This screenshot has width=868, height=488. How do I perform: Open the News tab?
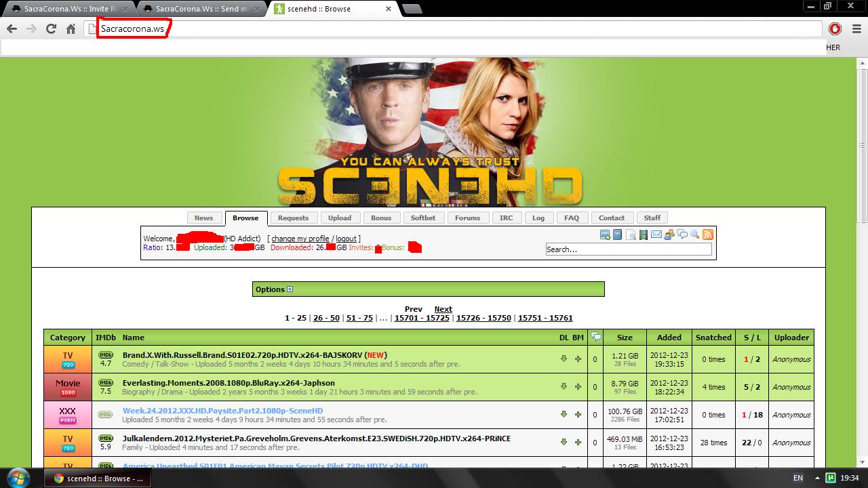pos(203,218)
